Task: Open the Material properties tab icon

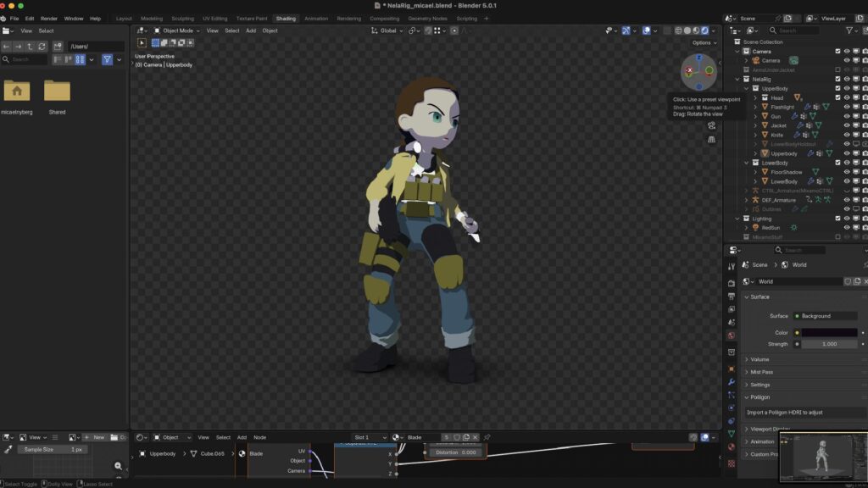Action: (x=732, y=447)
